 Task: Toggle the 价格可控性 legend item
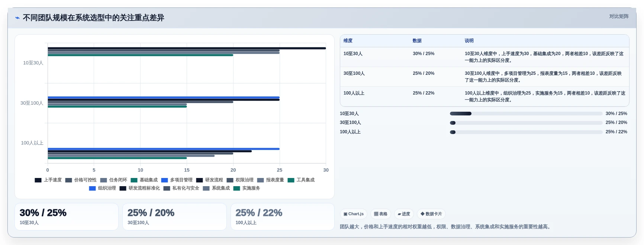click(81, 180)
